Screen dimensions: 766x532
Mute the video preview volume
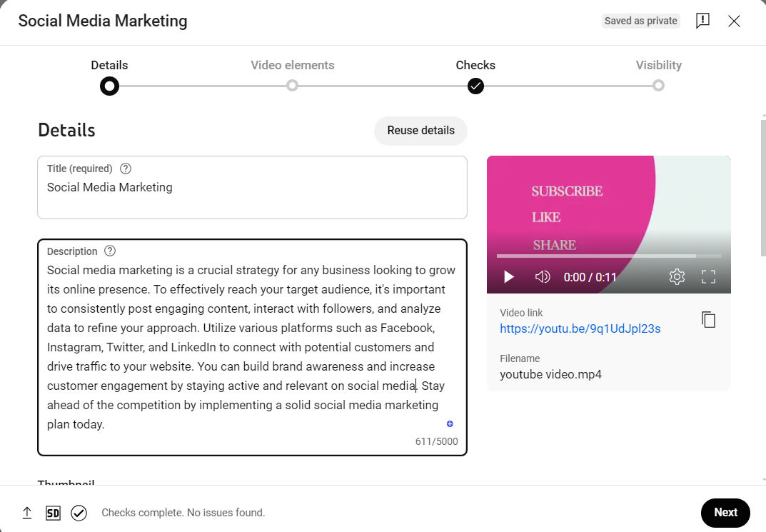pyautogui.click(x=543, y=277)
